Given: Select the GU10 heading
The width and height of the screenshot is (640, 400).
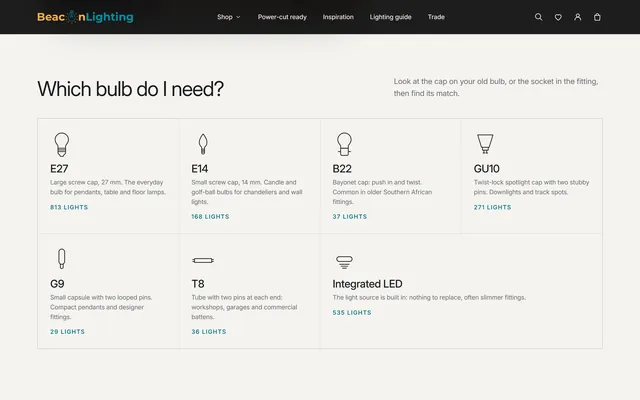Looking at the screenshot, I should (x=487, y=169).
